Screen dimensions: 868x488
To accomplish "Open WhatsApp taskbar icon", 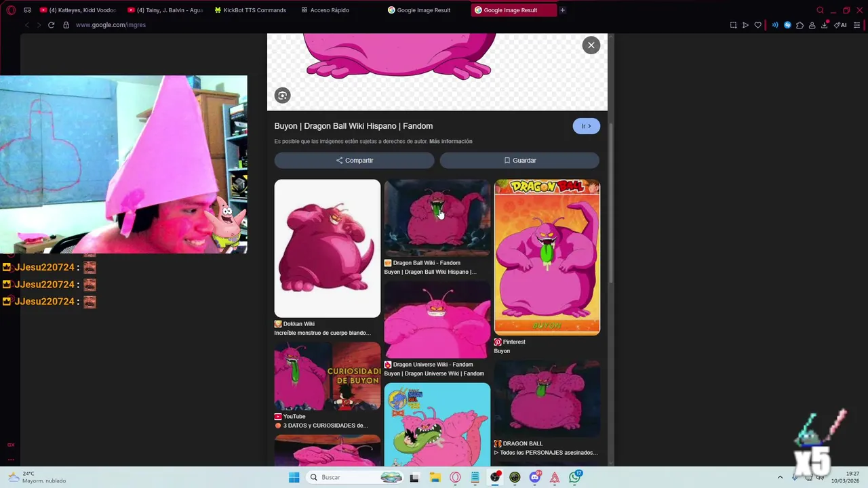I will 575,477.
